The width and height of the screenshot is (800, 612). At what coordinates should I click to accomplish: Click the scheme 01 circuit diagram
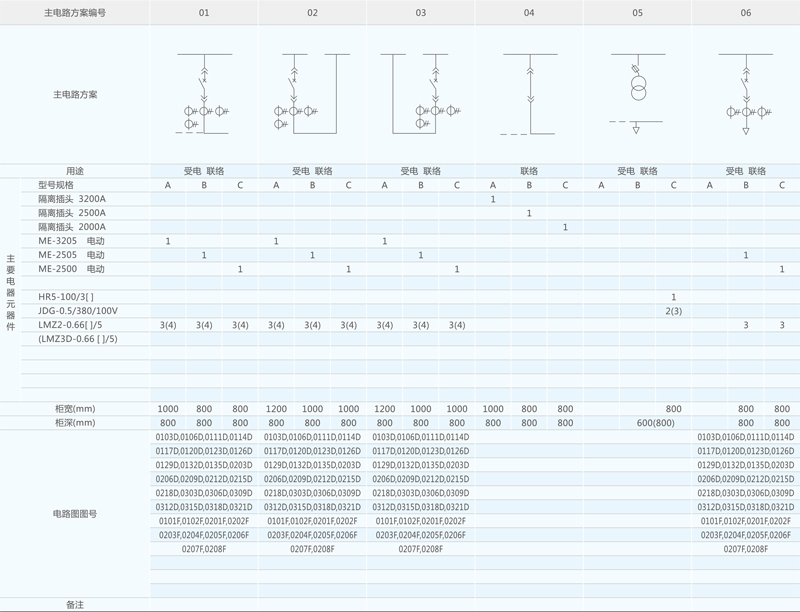click(204, 94)
